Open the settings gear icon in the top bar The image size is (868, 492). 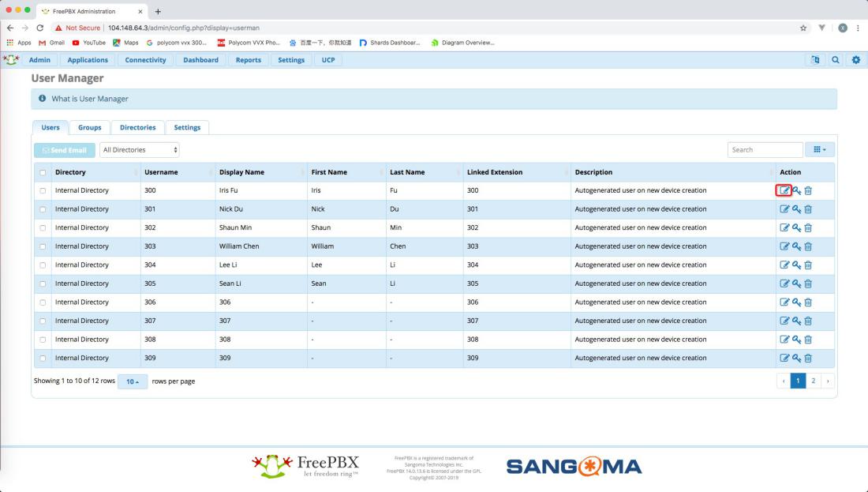coord(855,60)
